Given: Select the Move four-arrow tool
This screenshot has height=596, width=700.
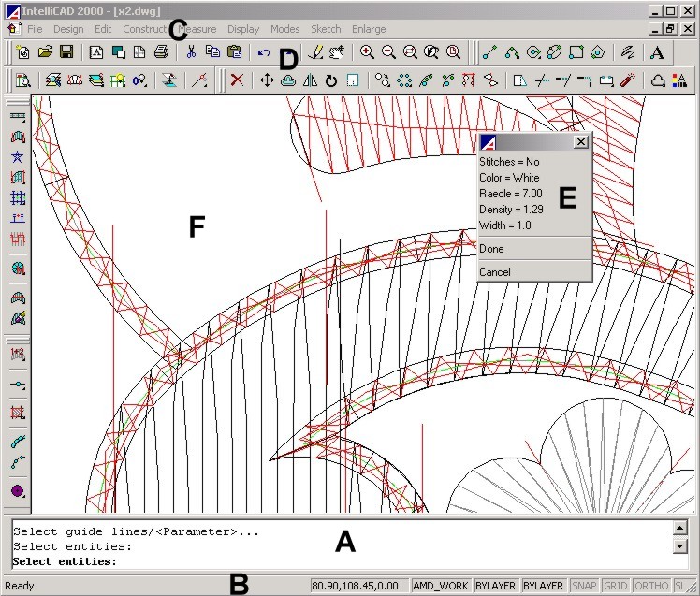Looking at the screenshot, I should pyautogui.click(x=267, y=81).
